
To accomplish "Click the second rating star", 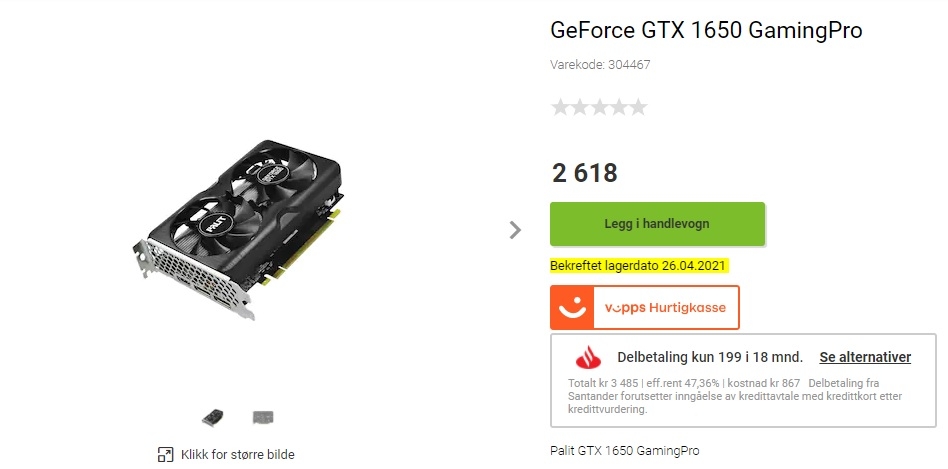I will [x=580, y=107].
